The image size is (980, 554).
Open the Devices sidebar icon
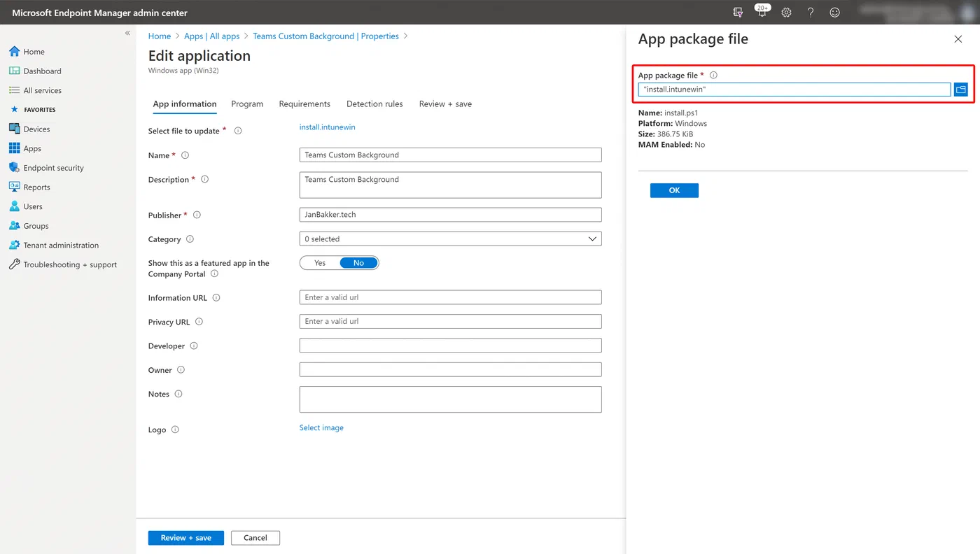14,129
